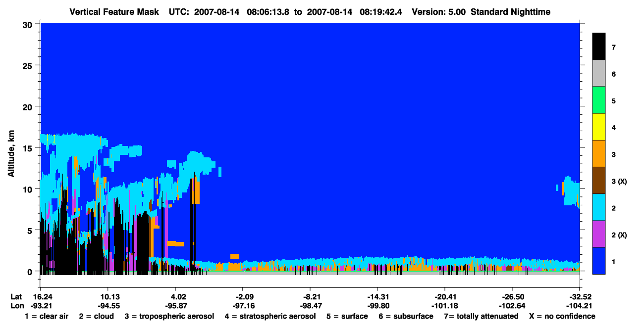The height and width of the screenshot is (330, 644).
Task: Select the orange legend swatch labeled 3
Action: 599,154
